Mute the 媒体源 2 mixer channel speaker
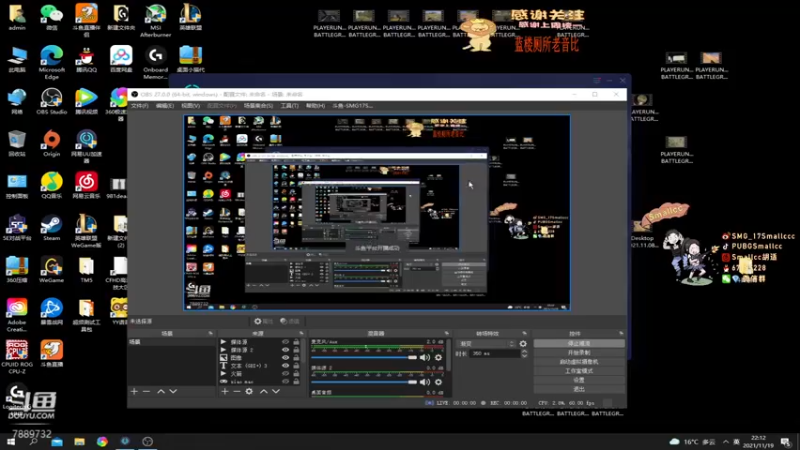The width and height of the screenshot is (800, 450). click(424, 382)
